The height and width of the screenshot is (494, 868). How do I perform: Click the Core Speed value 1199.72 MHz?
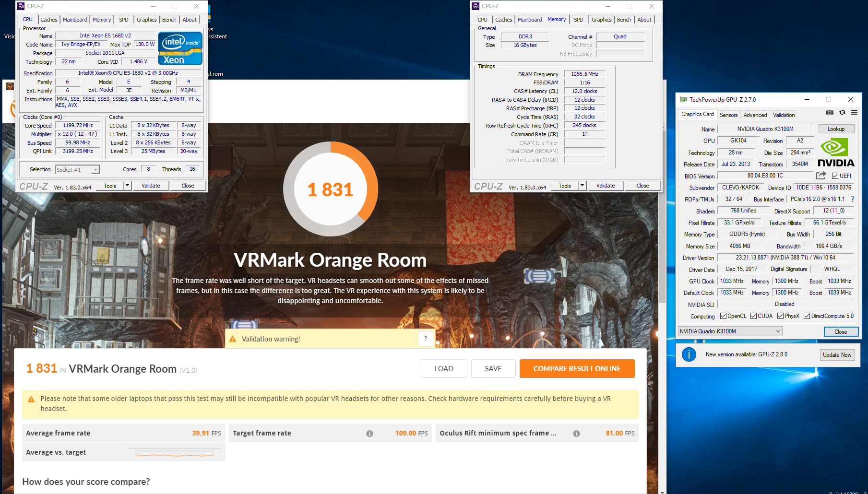[x=78, y=126]
